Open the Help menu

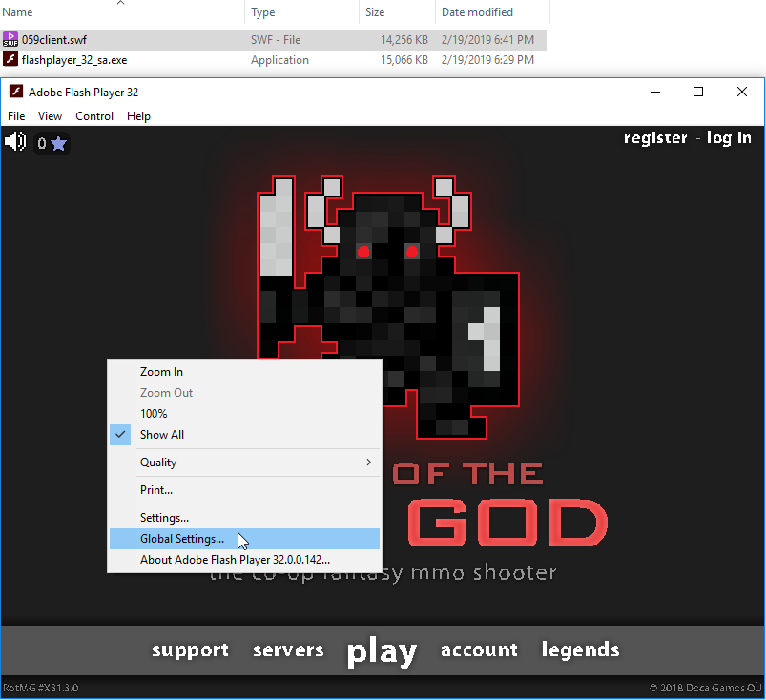(138, 116)
